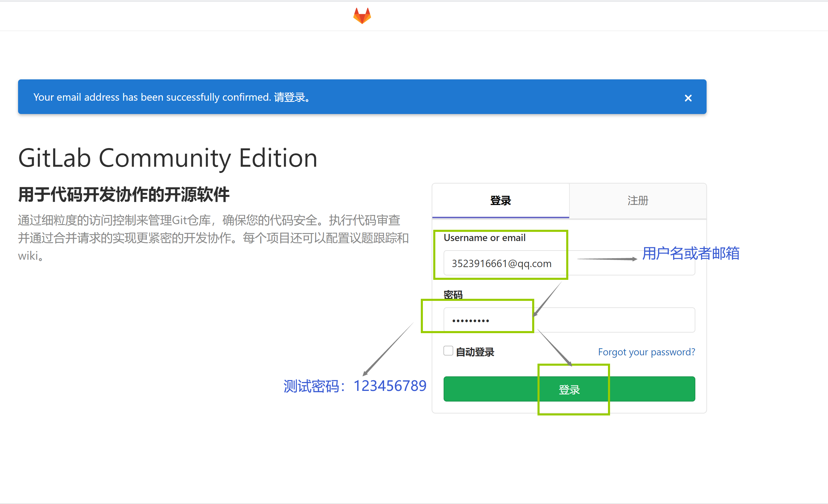
Task: Switch to the 登录 sign-in tab
Action: point(500,200)
